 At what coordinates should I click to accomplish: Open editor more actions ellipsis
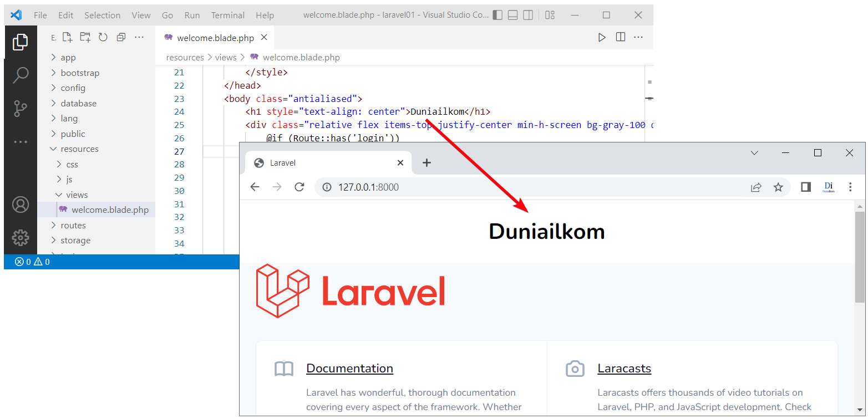coord(638,37)
